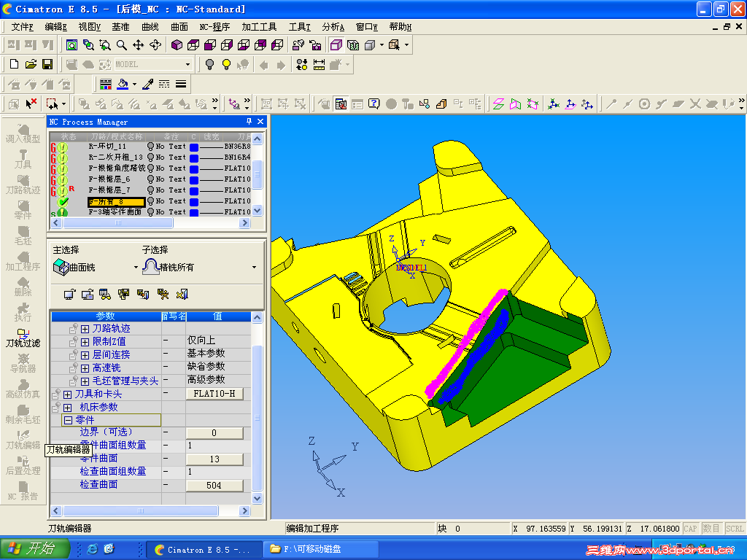Click the 刀轨过滤 sidebar icon

pos(23,337)
